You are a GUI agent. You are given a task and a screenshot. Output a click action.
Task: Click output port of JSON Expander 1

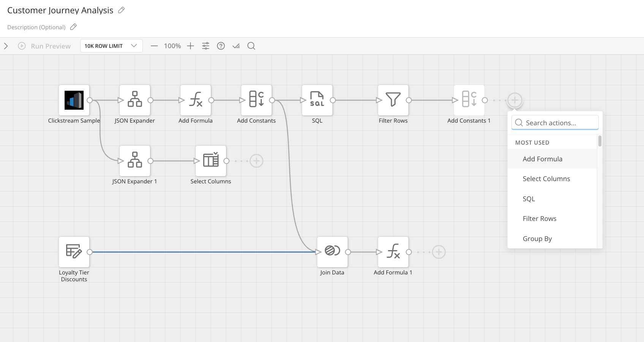(x=150, y=161)
